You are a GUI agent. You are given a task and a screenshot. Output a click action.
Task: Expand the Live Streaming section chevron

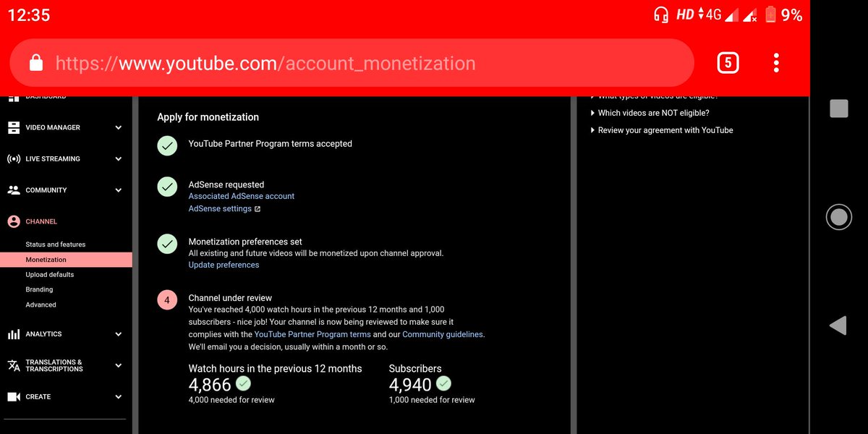[x=119, y=159]
